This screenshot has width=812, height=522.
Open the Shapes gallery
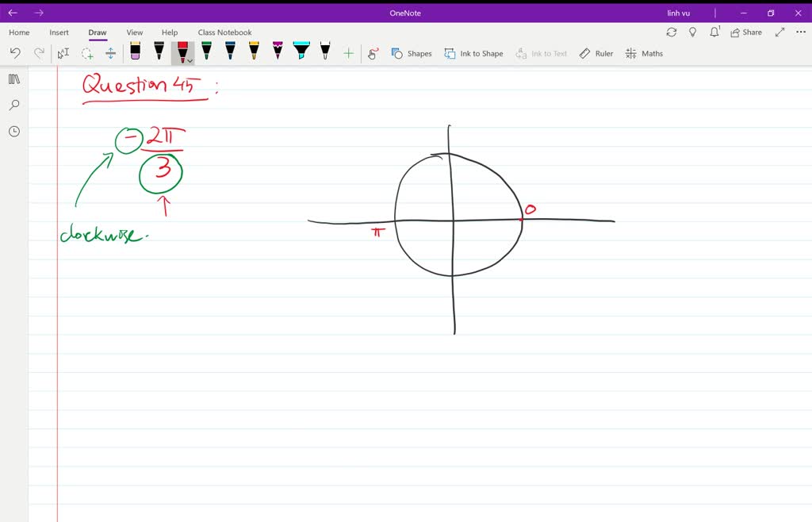pos(411,53)
